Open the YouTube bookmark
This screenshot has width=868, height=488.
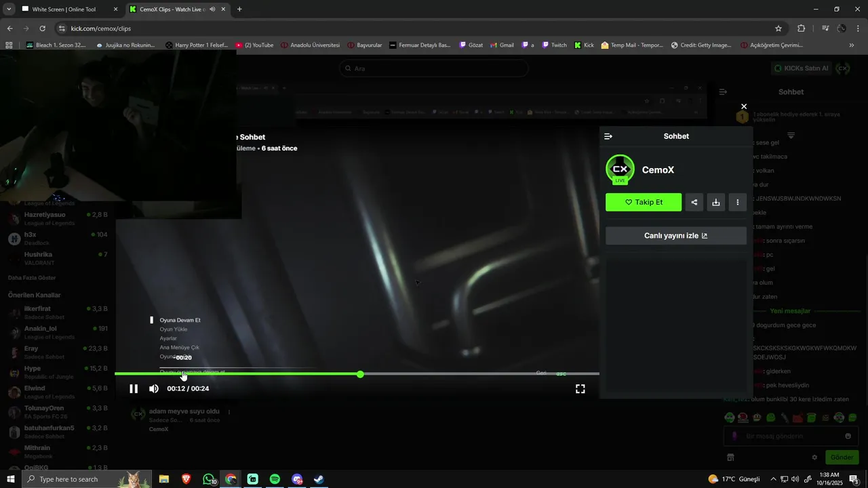click(254, 45)
